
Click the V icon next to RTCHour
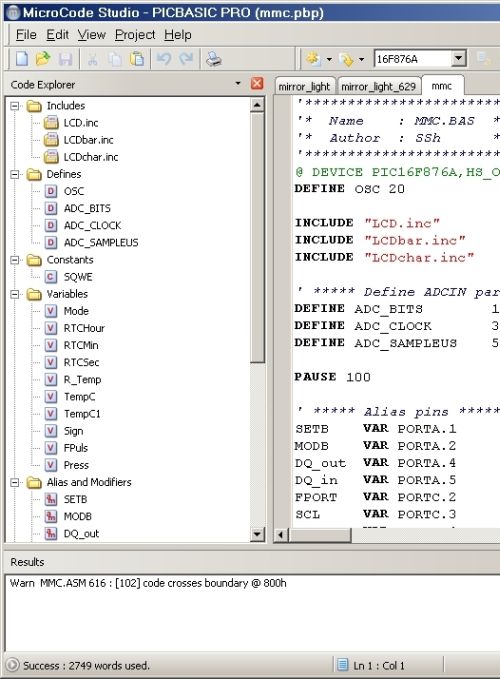[51, 328]
